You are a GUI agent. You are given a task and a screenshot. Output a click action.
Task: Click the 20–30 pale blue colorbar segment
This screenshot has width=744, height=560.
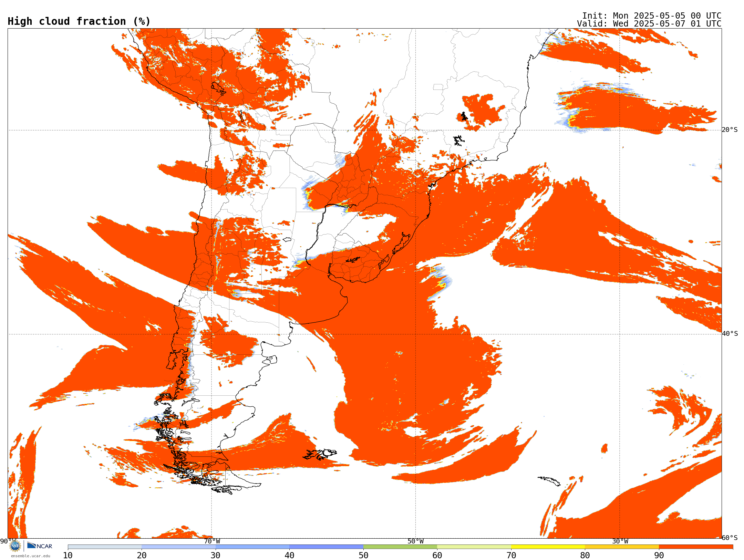tap(178, 547)
